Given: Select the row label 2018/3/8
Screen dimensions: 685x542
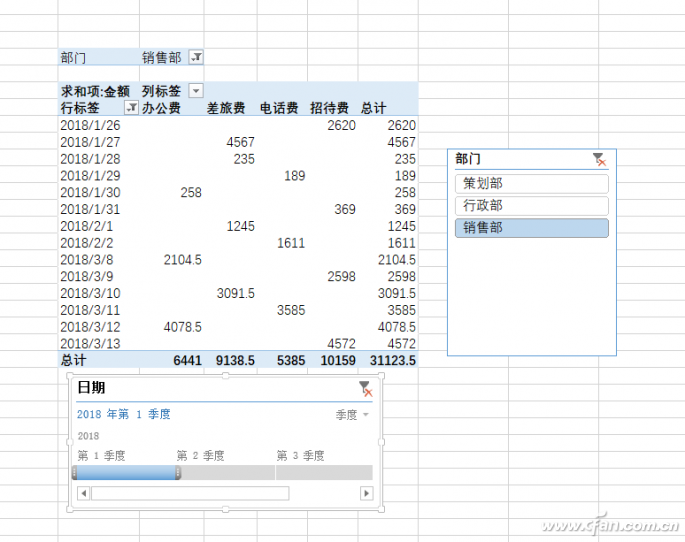Looking at the screenshot, I should click(x=86, y=260).
